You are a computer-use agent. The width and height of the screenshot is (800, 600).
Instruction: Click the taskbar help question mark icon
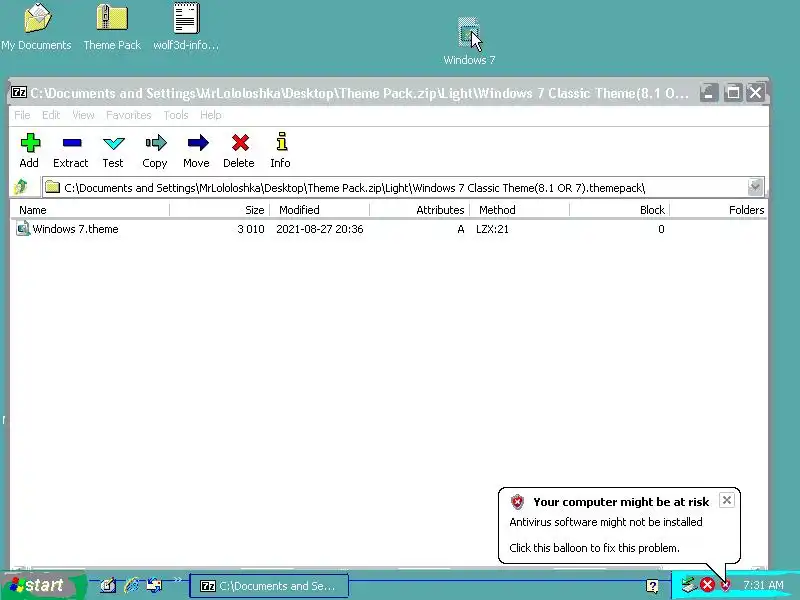[652, 586]
